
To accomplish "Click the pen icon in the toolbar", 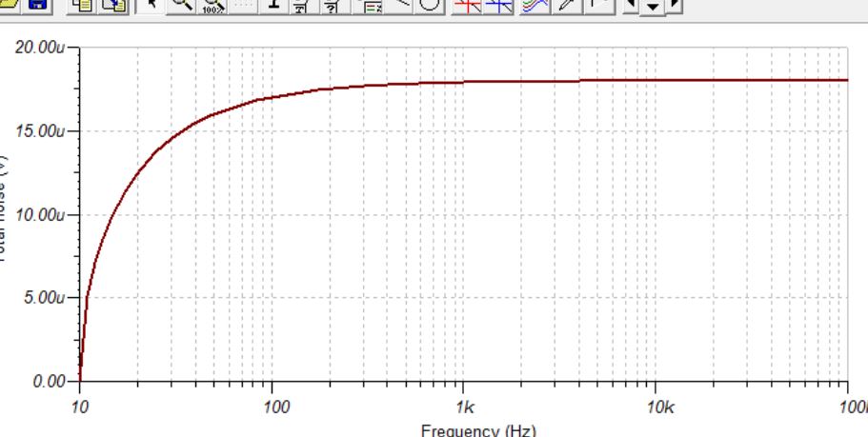I will [566, 5].
